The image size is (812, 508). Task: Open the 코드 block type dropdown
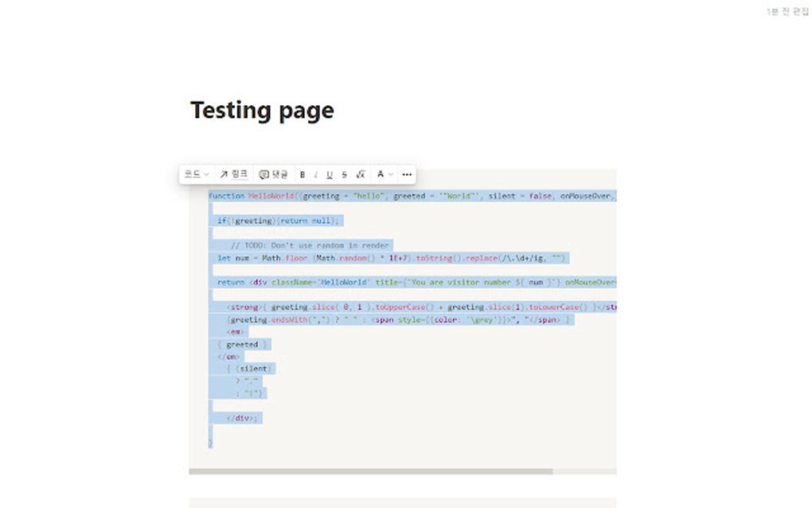pos(197,174)
